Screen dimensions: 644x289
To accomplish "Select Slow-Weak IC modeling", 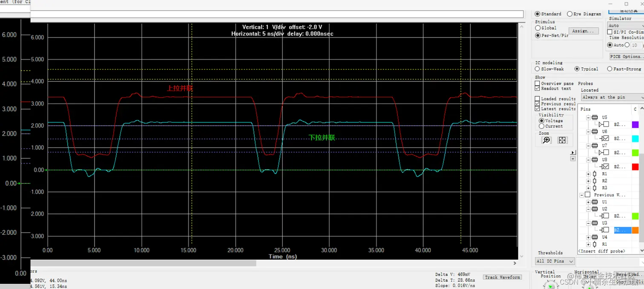I will point(538,69).
